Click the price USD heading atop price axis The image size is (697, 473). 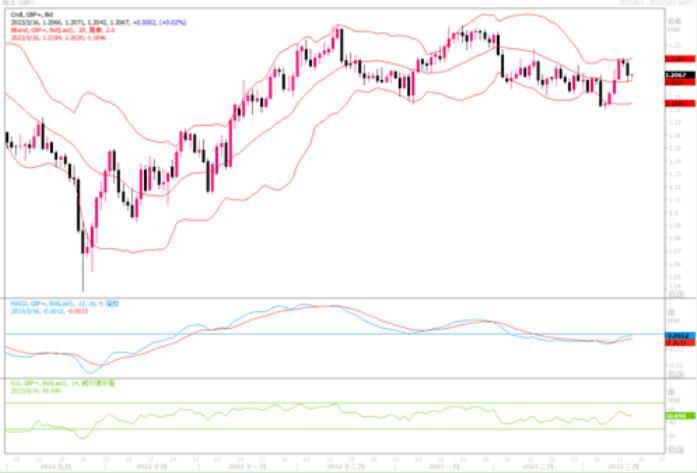pyautogui.click(x=675, y=25)
